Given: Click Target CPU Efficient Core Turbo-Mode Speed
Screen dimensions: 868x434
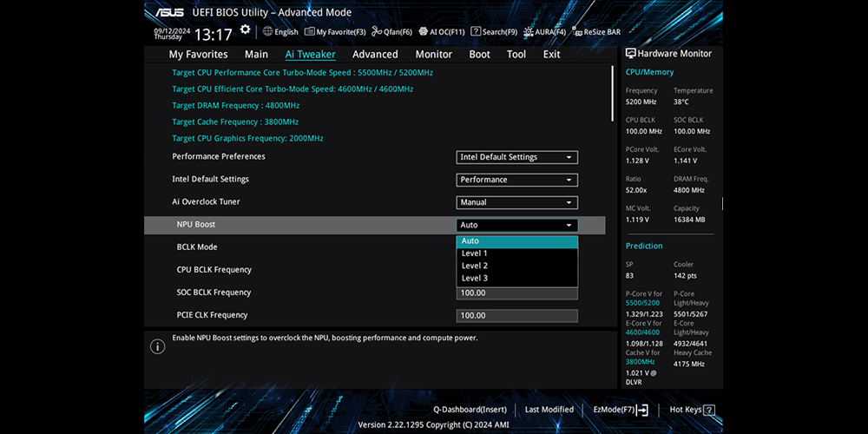Looking at the screenshot, I should 293,89.
